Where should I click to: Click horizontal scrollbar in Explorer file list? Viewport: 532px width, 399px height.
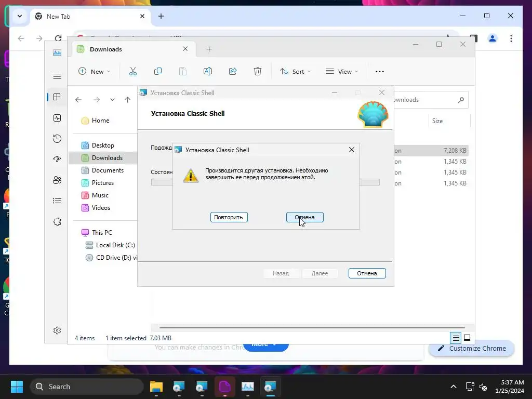point(312,328)
